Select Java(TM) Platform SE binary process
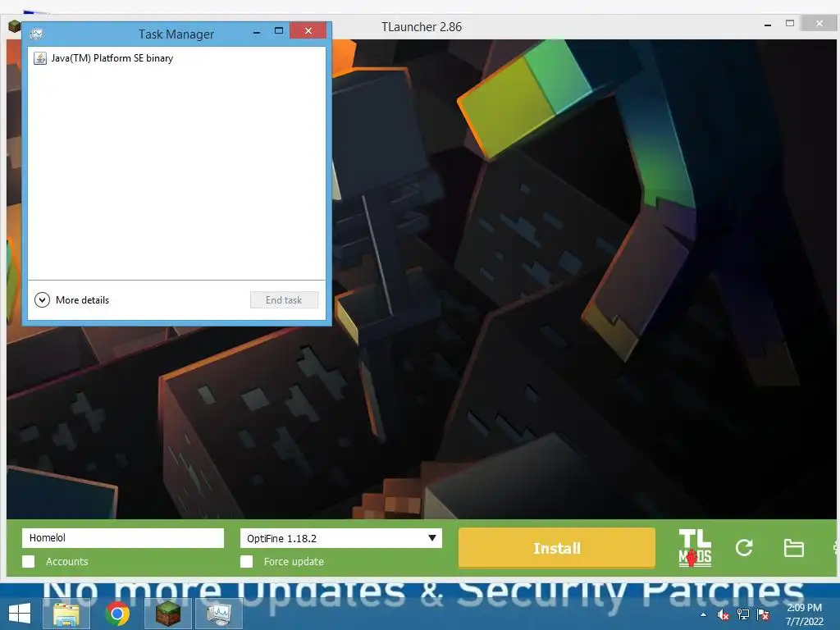 tap(176, 58)
